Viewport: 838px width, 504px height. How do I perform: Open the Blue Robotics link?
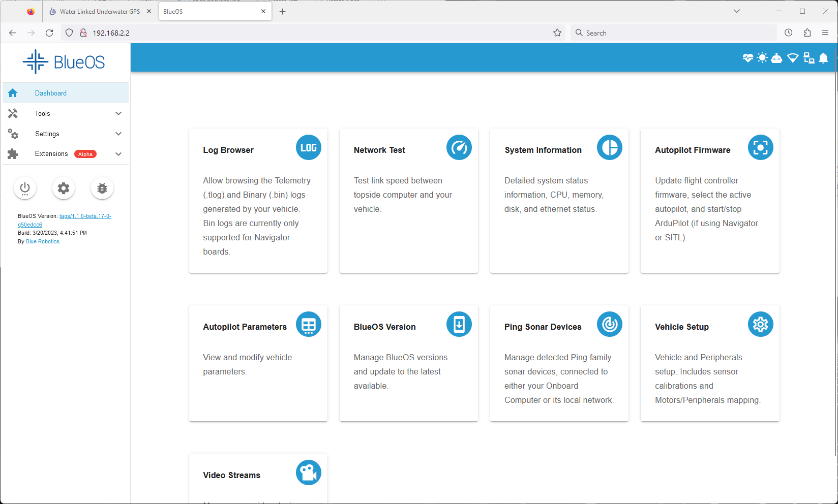point(43,242)
